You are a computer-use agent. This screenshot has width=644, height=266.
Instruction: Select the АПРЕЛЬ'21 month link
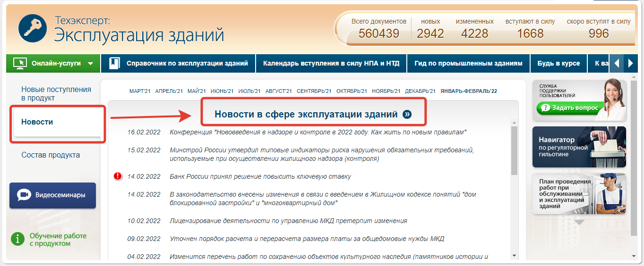click(169, 91)
